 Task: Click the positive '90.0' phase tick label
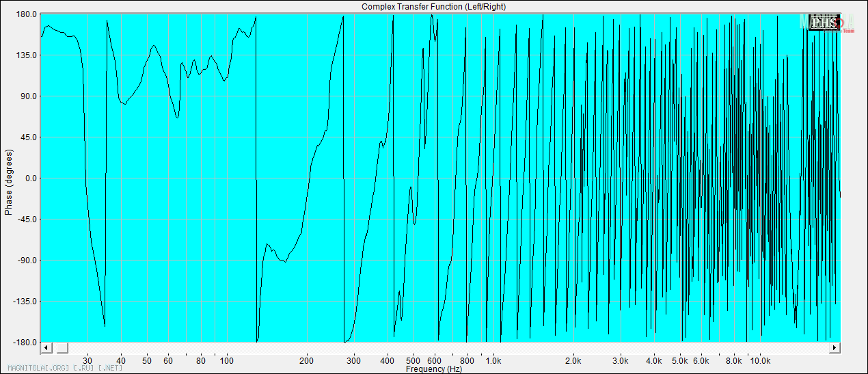click(x=29, y=96)
